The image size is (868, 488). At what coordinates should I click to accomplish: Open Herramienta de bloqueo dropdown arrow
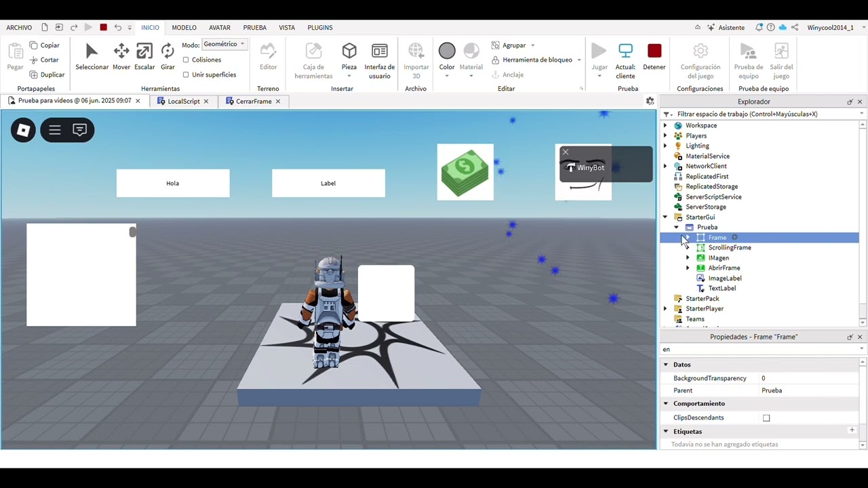click(578, 60)
